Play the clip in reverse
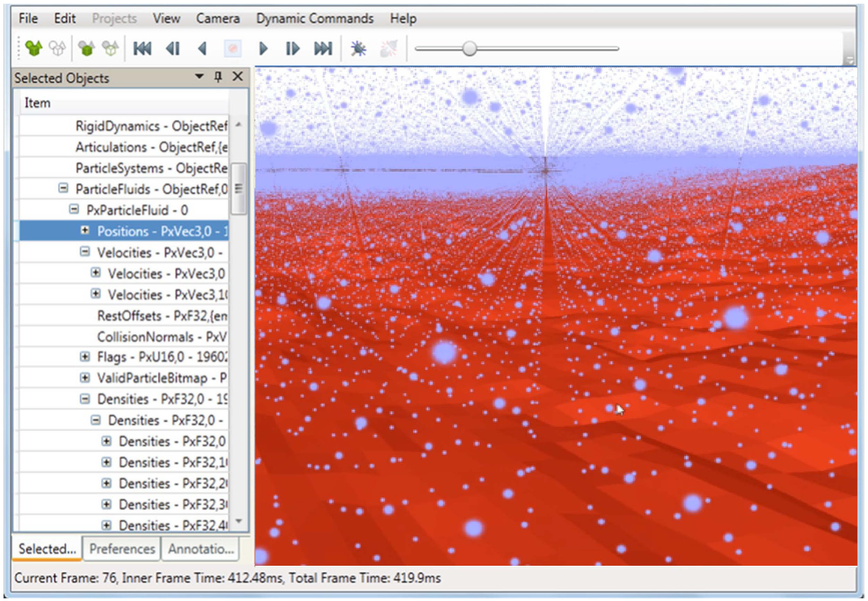This screenshot has width=868, height=601. tap(203, 49)
